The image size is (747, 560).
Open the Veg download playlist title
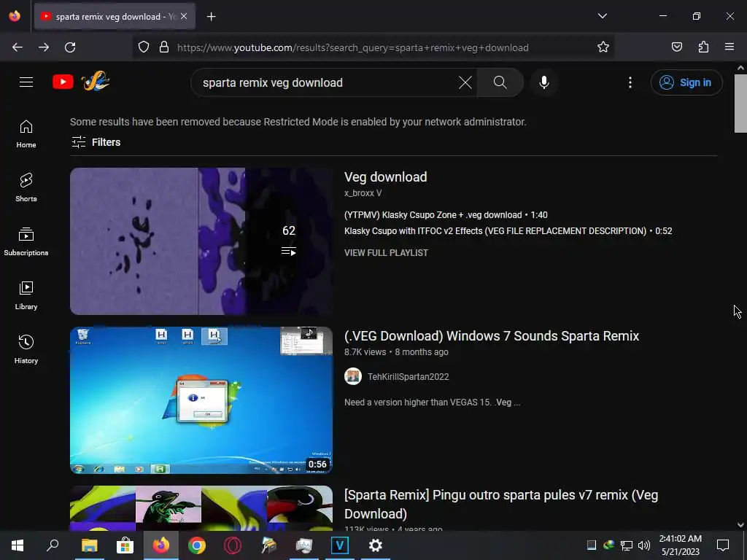(x=385, y=177)
